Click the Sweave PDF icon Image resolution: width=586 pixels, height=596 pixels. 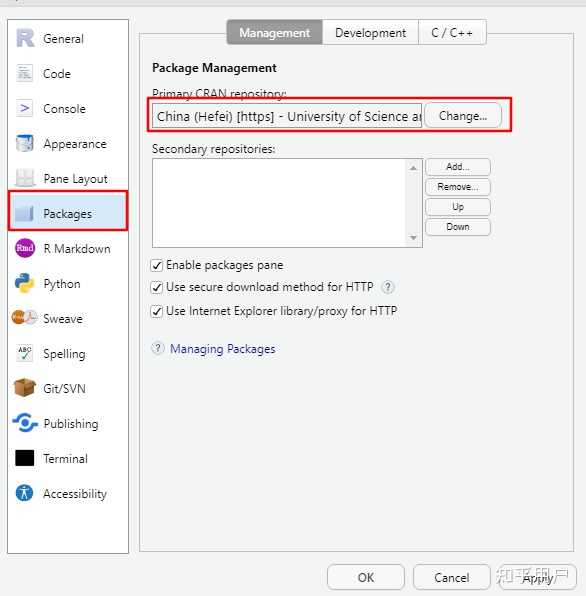click(x=25, y=317)
